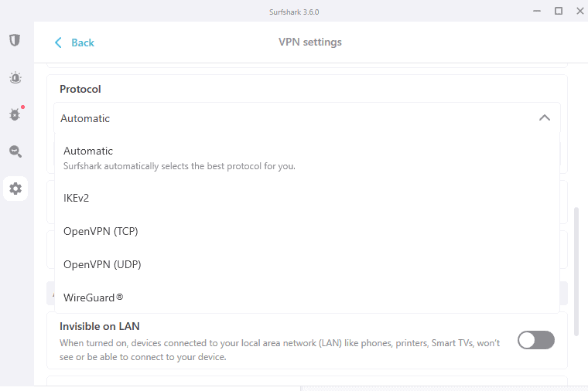Open the Alert siren icon in sidebar
This screenshot has height=391, width=588.
(x=15, y=77)
